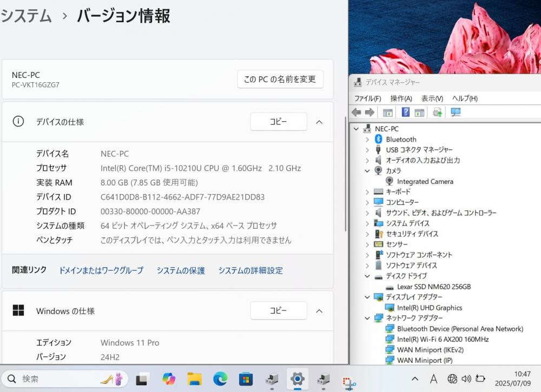Collapse the ネットワーク アダプター node
541x392 pixels.
pos(367,318)
